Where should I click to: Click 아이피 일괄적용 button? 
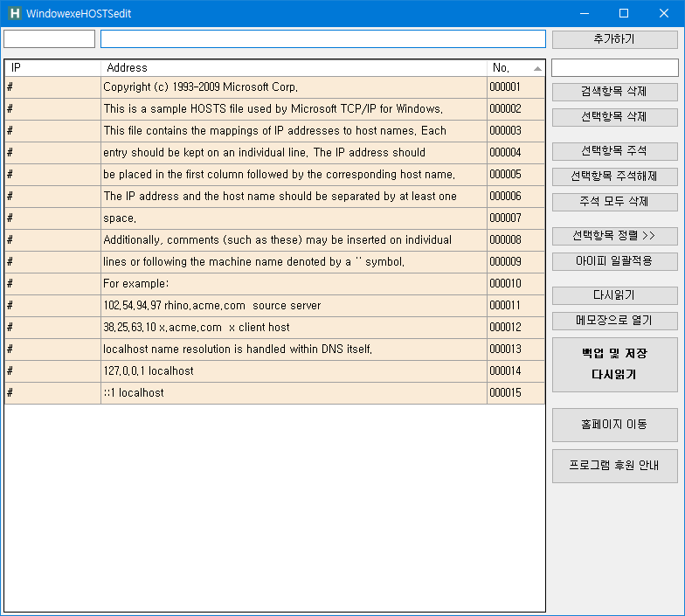pyautogui.click(x=615, y=261)
